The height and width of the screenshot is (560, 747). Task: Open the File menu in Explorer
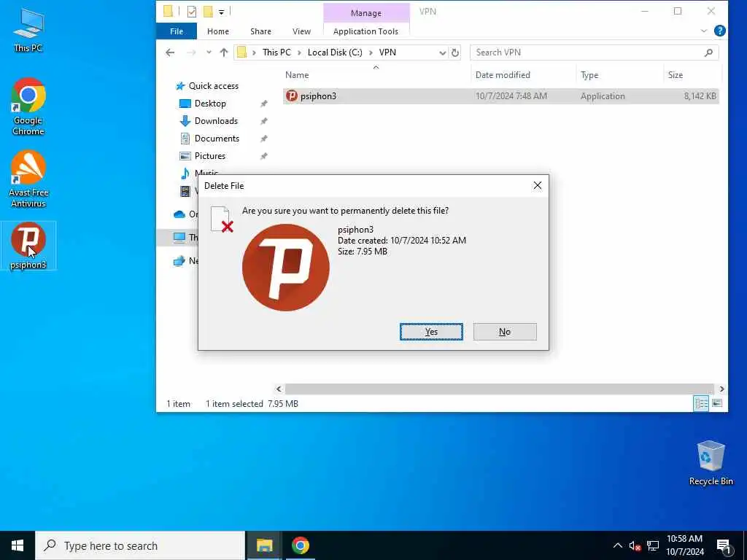point(177,31)
